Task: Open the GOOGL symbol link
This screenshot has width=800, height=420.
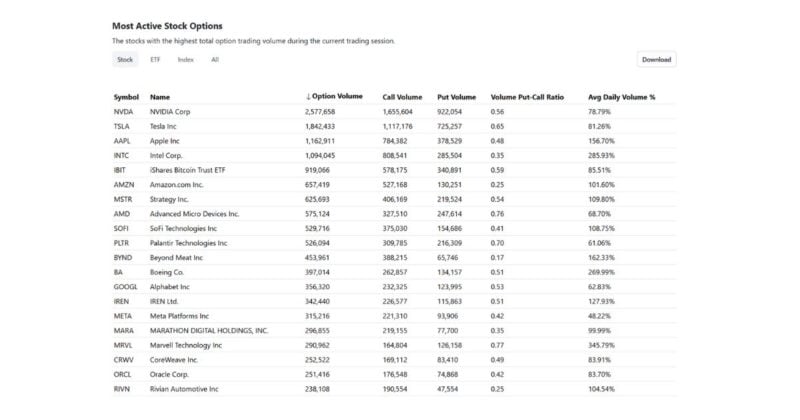Action: (x=125, y=287)
